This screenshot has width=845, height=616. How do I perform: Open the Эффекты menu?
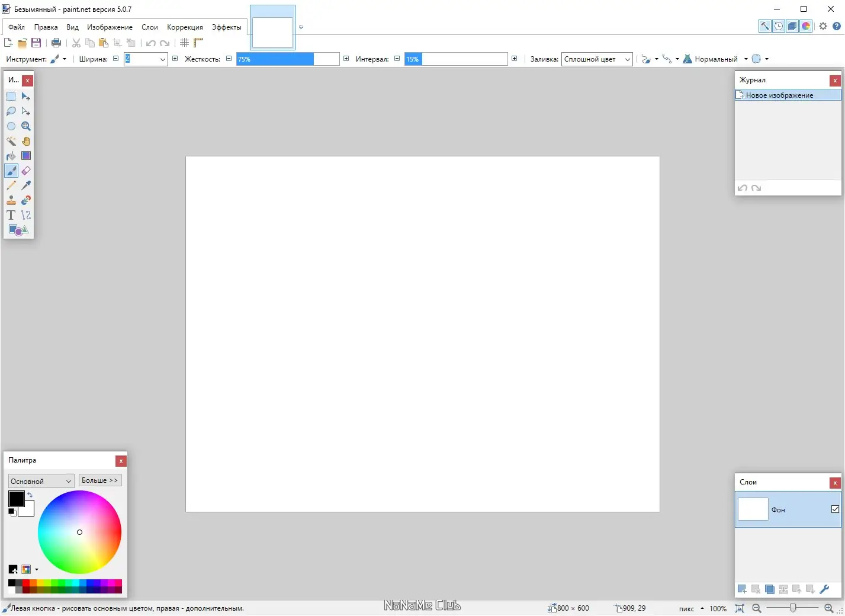click(x=227, y=27)
